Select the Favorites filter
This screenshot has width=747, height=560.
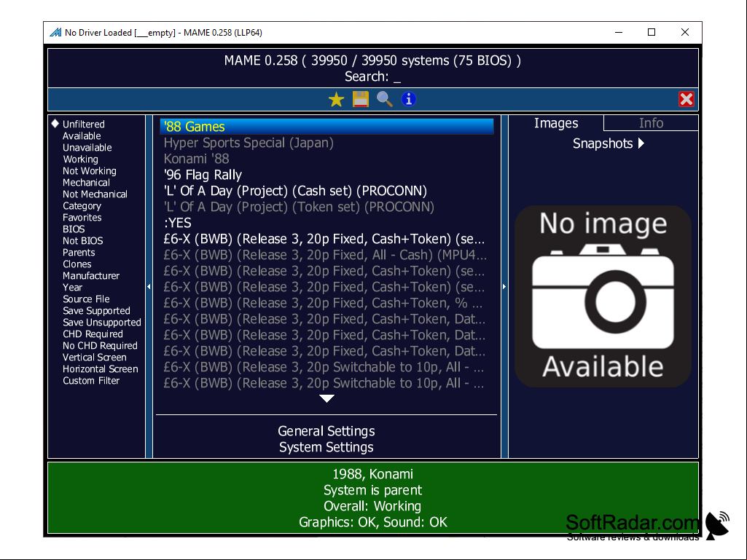[x=82, y=218]
